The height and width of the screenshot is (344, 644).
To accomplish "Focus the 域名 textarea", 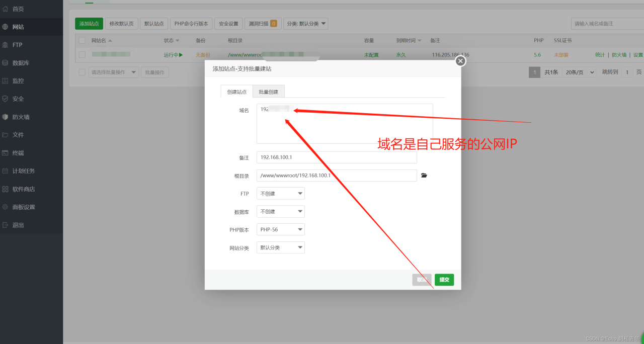I will pyautogui.click(x=345, y=124).
